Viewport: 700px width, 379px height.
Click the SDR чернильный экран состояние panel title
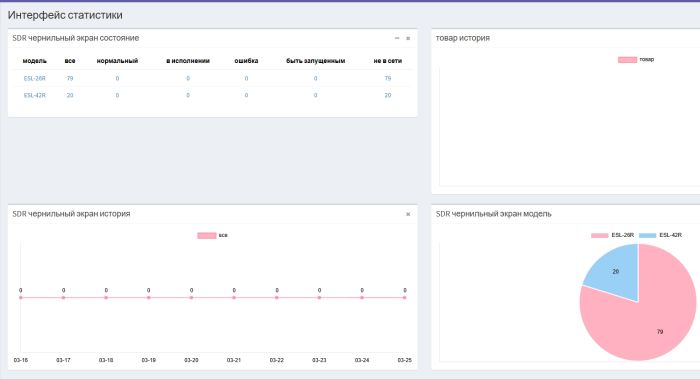pos(75,38)
